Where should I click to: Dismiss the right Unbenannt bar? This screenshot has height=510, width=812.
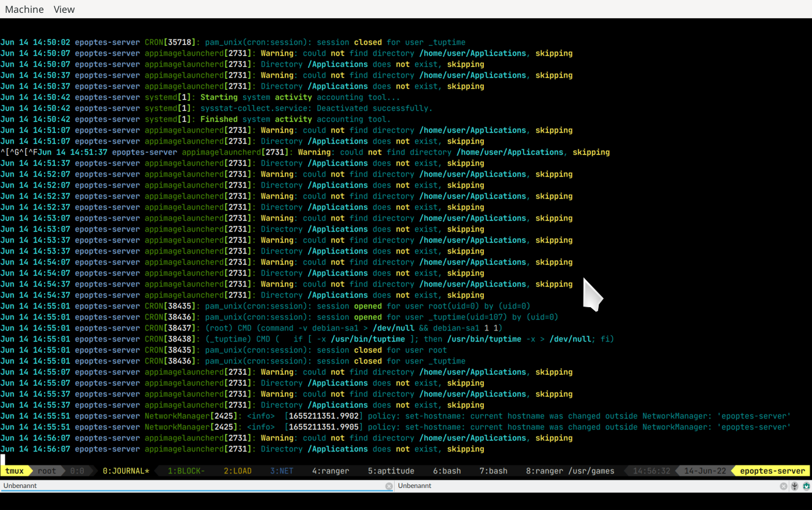[783, 486]
